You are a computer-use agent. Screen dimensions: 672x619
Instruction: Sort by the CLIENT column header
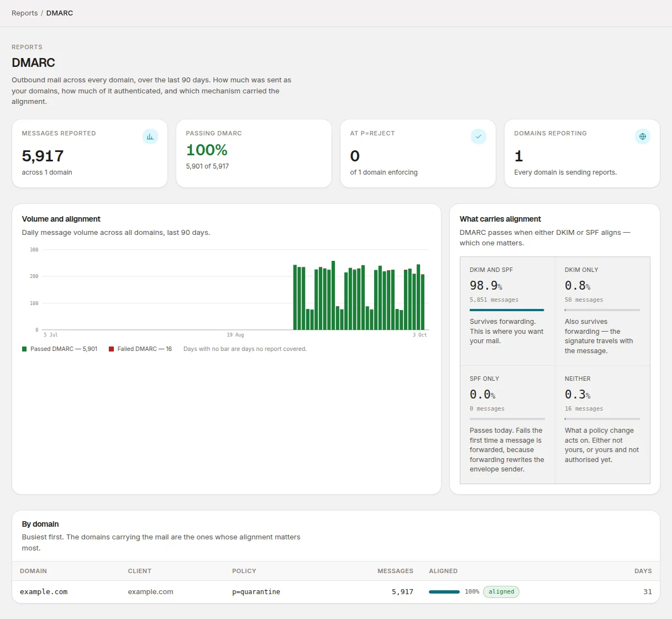tap(139, 571)
